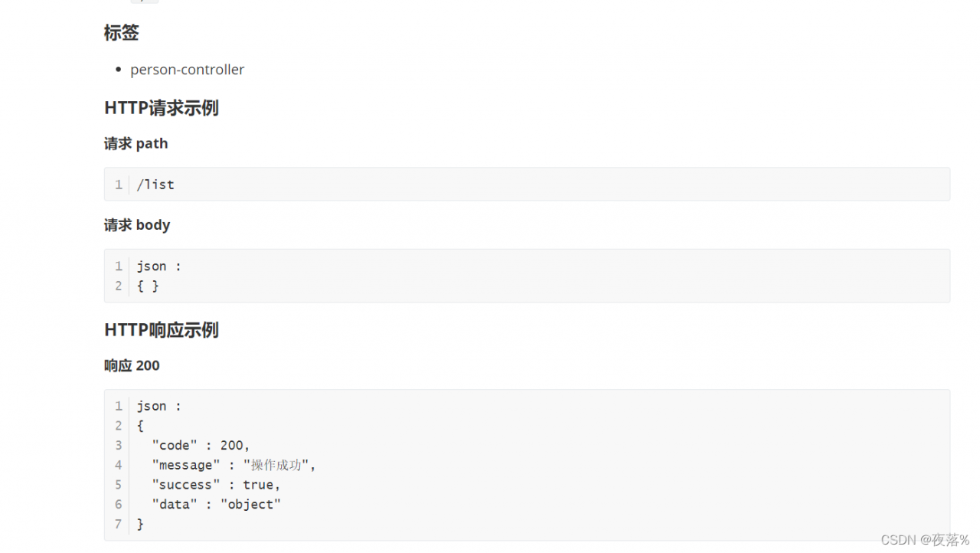Screen dimensions: 980x553
Task: Click line number 4 in response block
Action: coord(119,465)
